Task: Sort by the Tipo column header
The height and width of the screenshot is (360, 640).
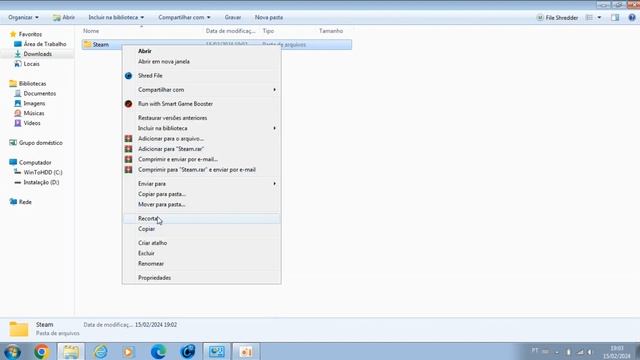Action: pyautogui.click(x=268, y=31)
